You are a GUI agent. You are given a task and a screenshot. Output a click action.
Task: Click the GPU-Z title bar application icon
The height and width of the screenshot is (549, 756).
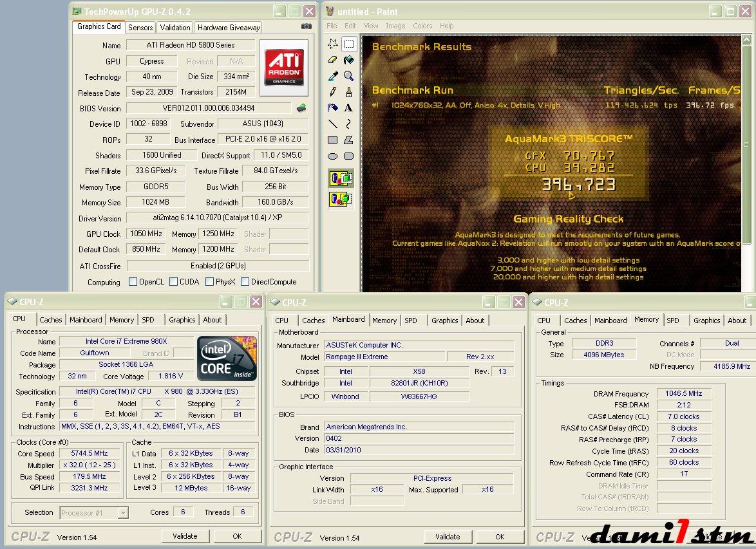(77, 10)
